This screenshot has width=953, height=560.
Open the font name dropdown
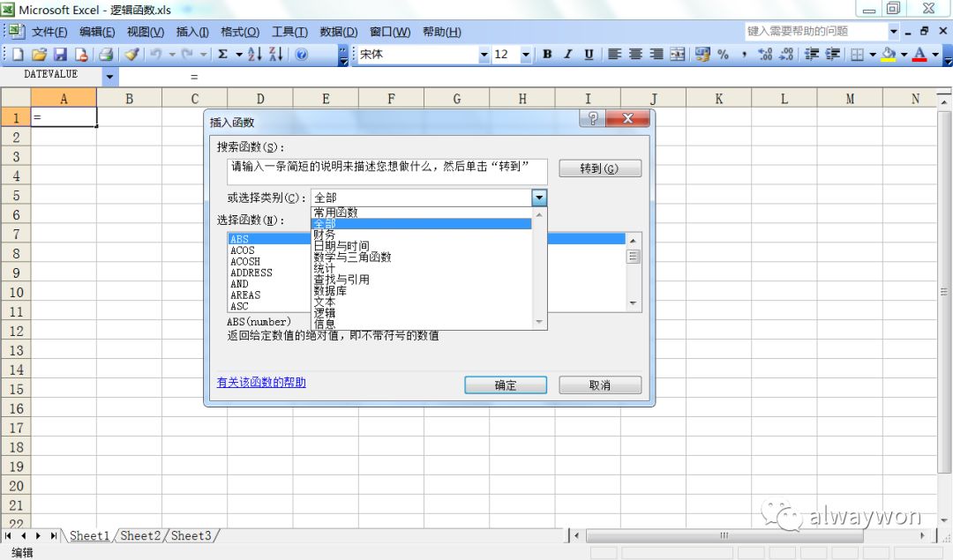(x=484, y=55)
